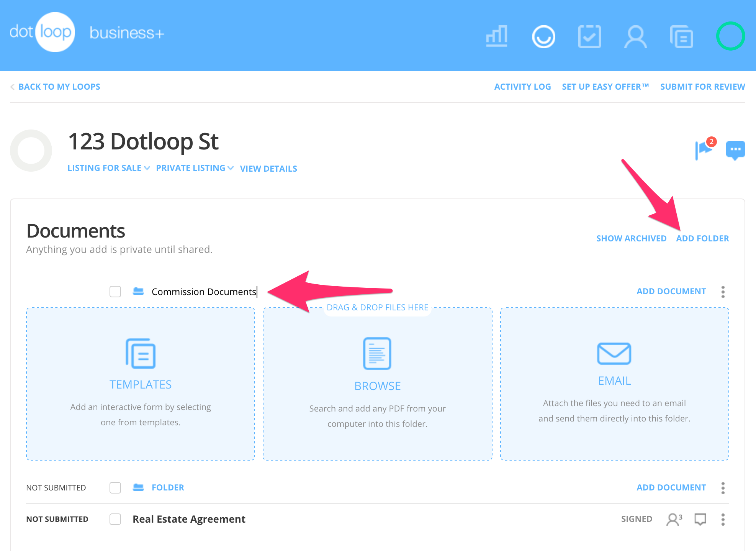Open Commission Documents folder three-dot menu
756x551 pixels.
coord(723,292)
